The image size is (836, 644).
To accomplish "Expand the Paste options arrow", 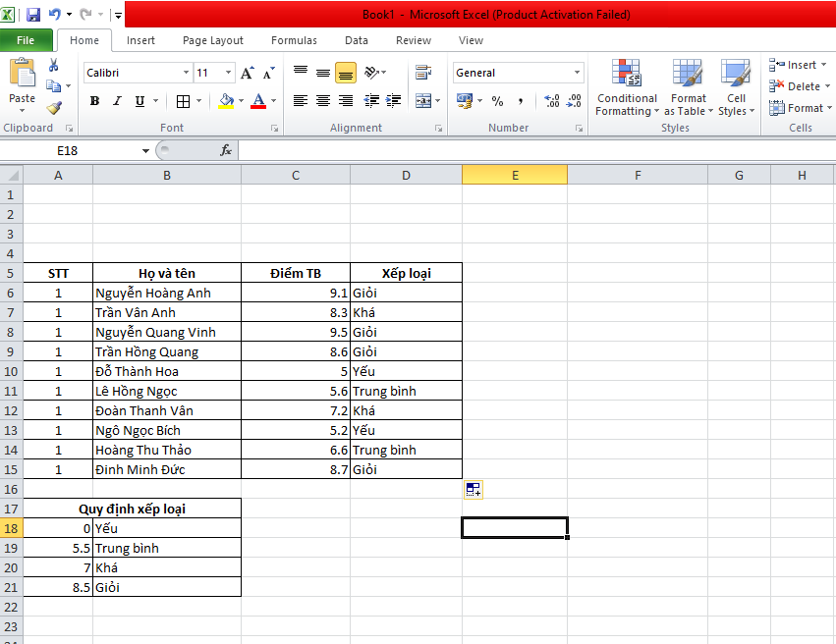I will point(22,111).
